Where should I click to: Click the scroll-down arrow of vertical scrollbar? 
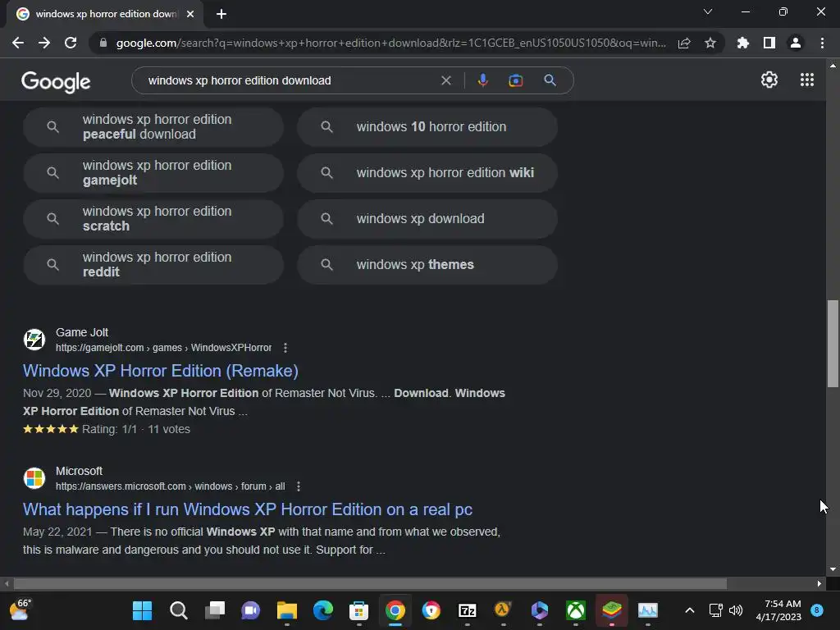tap(833, 569)
